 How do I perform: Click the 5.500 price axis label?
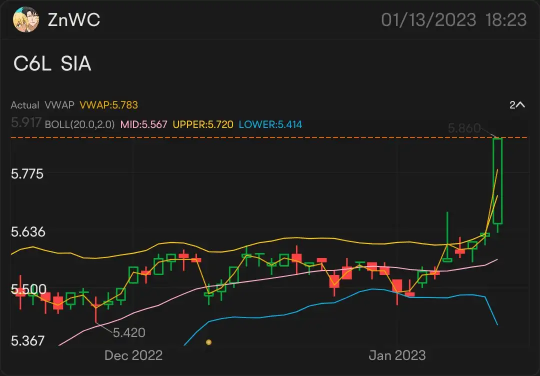tap(29, 289)
